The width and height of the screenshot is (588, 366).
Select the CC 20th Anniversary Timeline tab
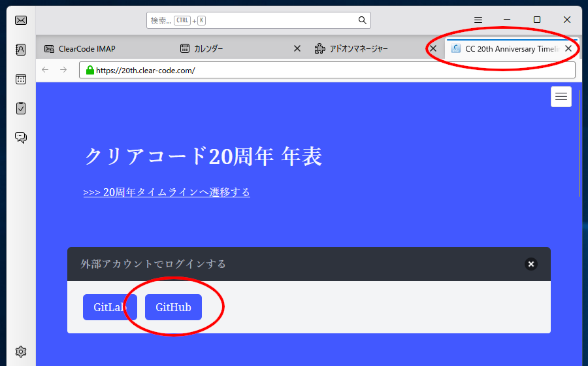point(512,49)
